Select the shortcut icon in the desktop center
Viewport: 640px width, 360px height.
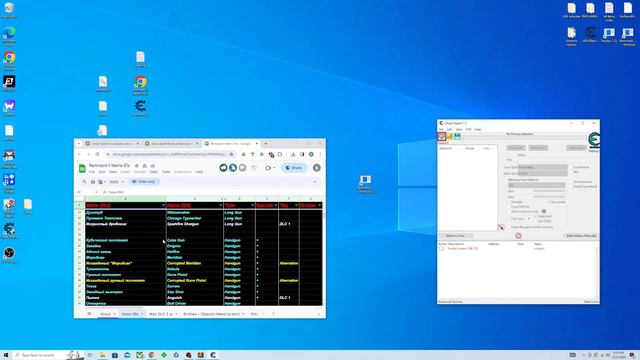365,184
